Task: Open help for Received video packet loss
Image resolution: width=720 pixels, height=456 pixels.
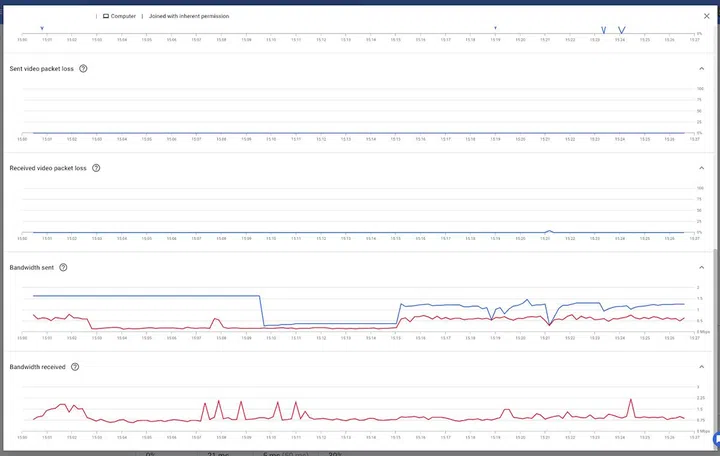Action: click(96, 168)
